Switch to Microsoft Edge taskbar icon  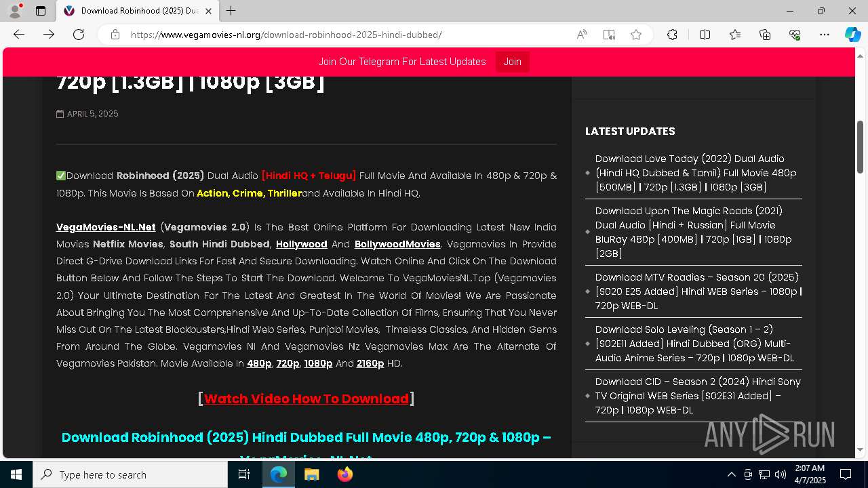(279, 474)
